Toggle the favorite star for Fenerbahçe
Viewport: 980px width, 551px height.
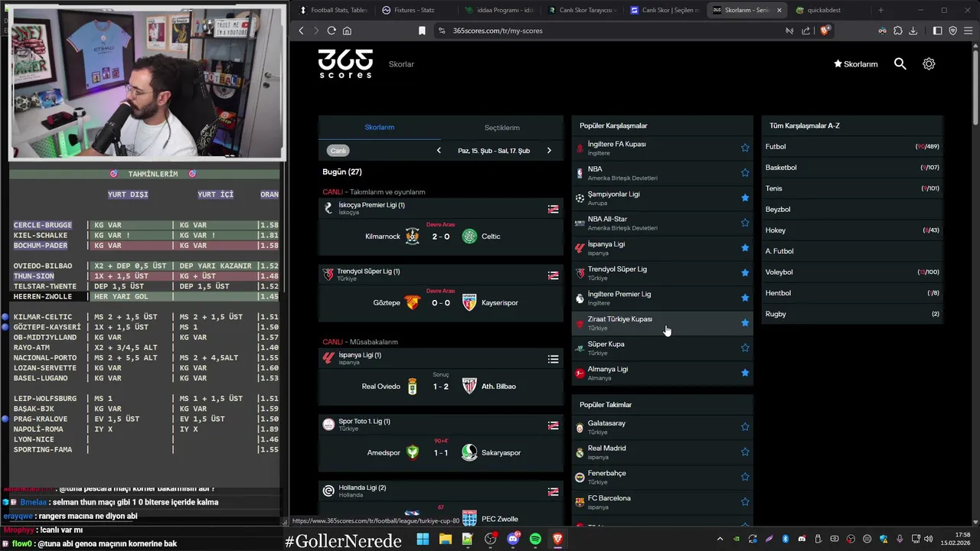(x=745, y=477)
